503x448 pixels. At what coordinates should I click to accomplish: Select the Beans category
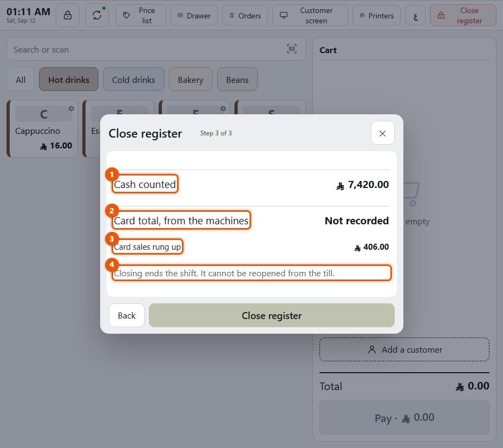tap(237, 80)
